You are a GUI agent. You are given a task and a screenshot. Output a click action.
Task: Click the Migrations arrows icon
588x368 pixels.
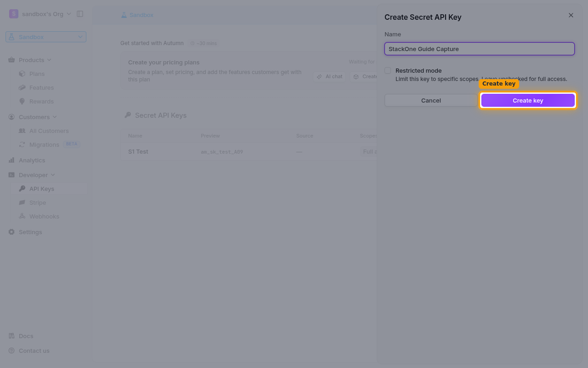(22, 144)
